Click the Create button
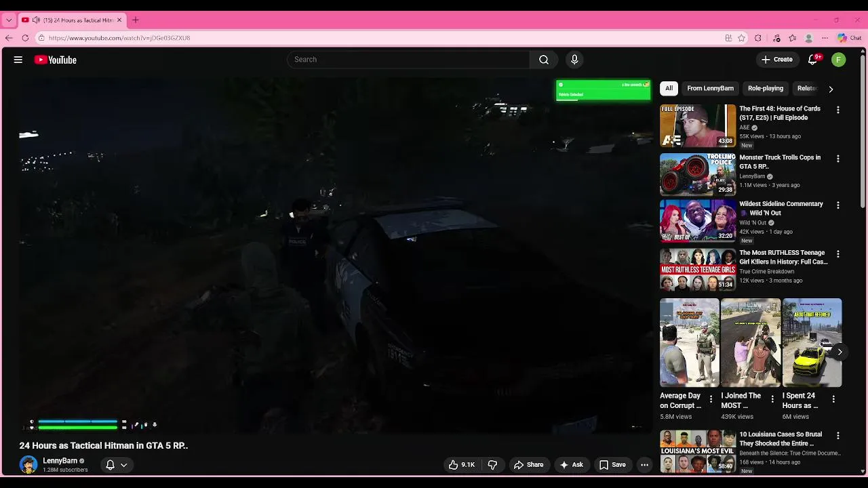This screenshot has height=488, width=868. click(777, 60)
